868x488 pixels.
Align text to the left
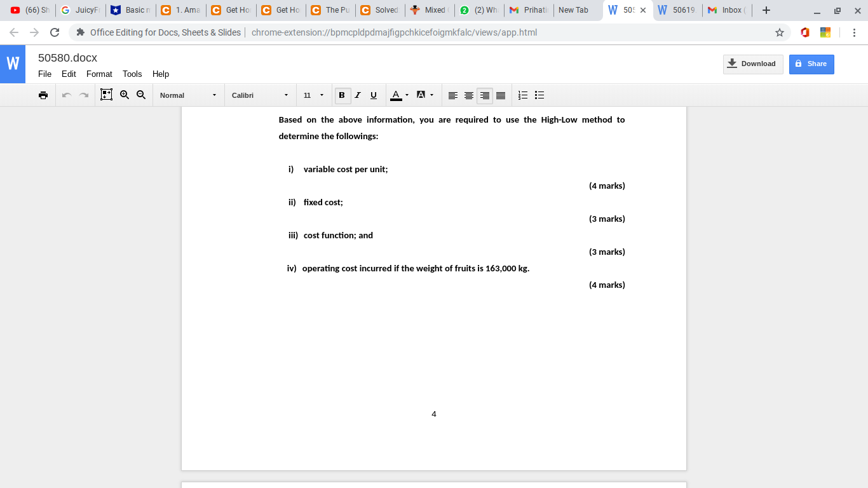click(x=453, y=95)
